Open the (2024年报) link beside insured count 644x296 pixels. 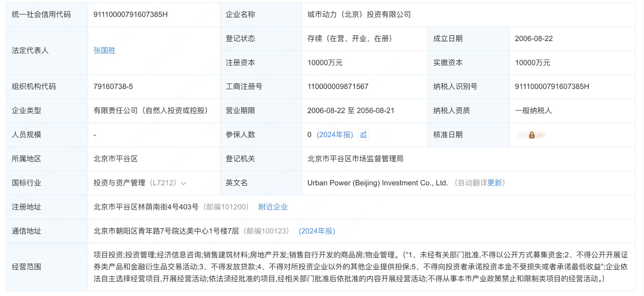[335, 135]
